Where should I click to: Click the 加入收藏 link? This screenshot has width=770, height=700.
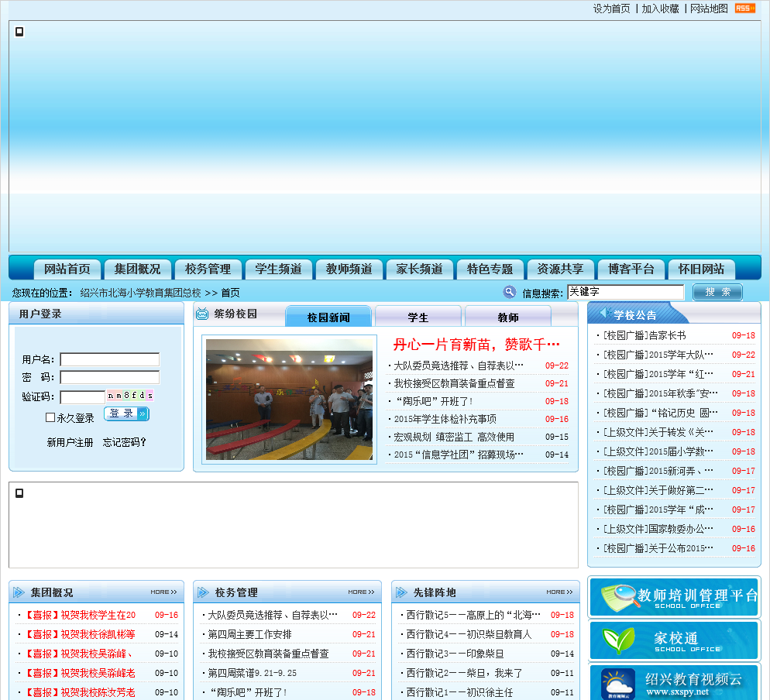click(660, 9)
